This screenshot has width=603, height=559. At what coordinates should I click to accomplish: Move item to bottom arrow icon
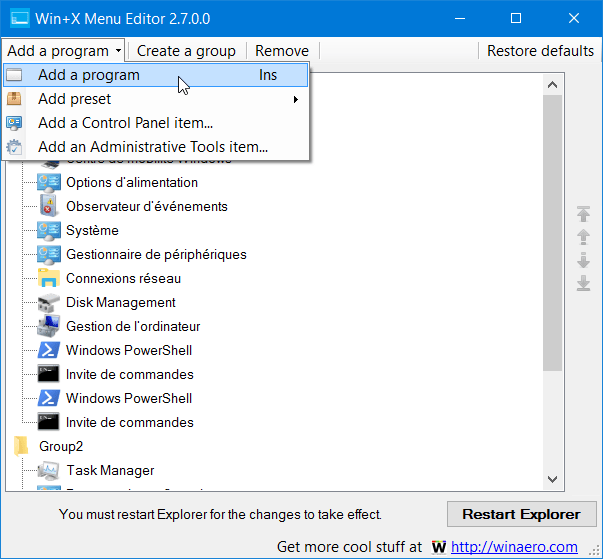(583, 283)
